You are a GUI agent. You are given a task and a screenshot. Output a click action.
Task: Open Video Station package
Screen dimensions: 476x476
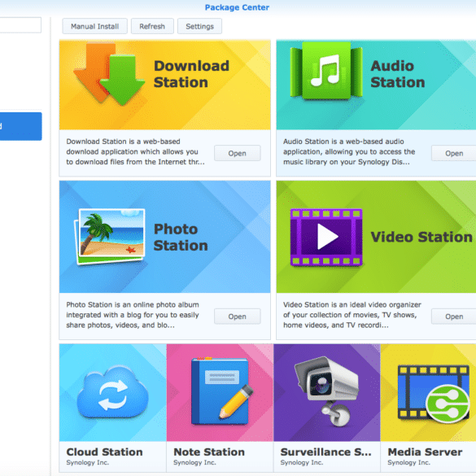coord(453,317)
